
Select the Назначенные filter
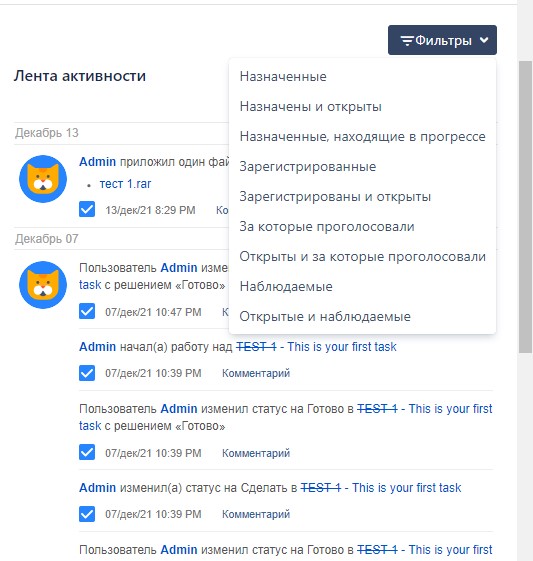coord(362,77)
